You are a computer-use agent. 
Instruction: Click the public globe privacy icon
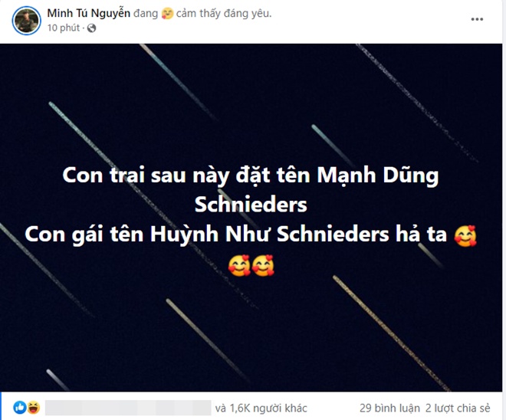coord(92,28)
